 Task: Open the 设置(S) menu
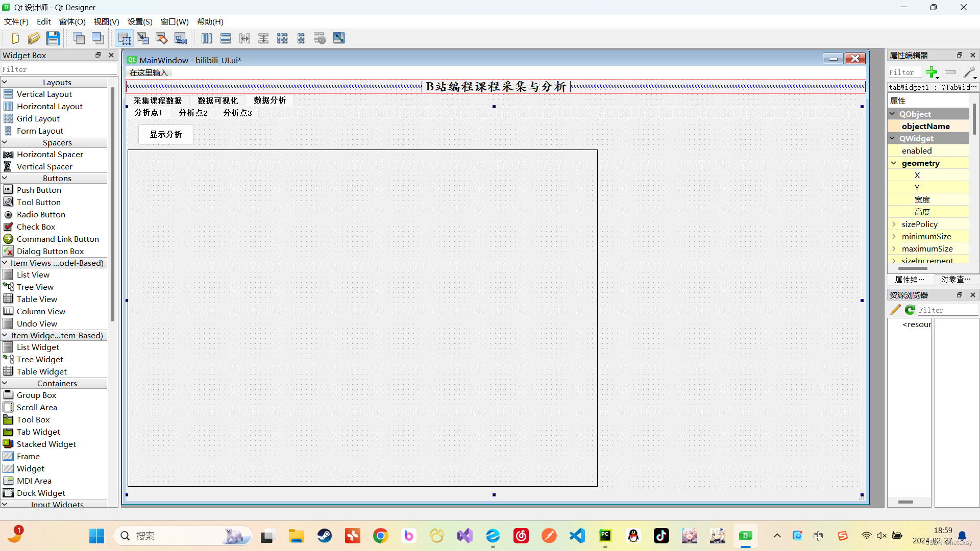pos(140,21)
